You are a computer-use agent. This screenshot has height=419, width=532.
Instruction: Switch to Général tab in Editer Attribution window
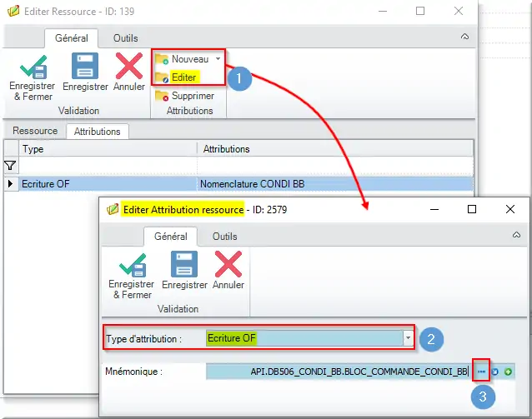tap(171, 237)
